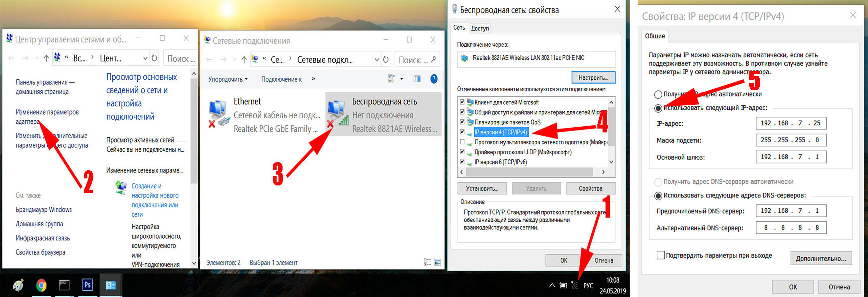Toggle the preview pane in Сетевые подключения
Screen dimensions: 868x297
417,79
